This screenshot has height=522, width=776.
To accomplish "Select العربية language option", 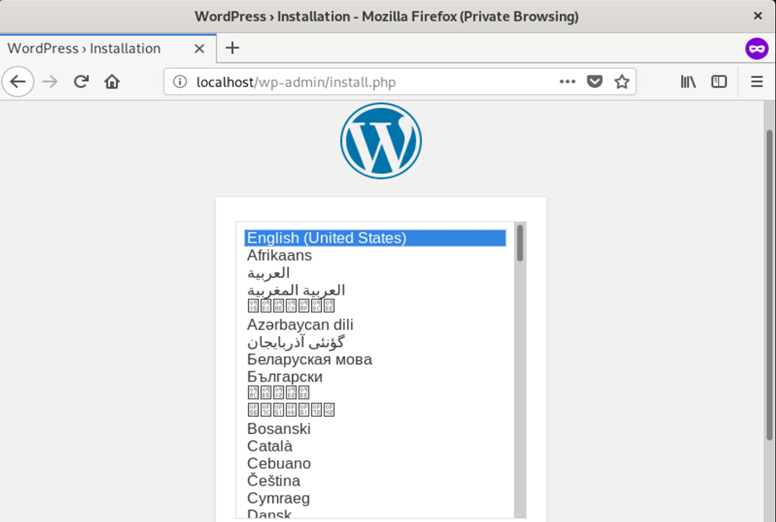I will pyautogui.click(x=375, y=273).
